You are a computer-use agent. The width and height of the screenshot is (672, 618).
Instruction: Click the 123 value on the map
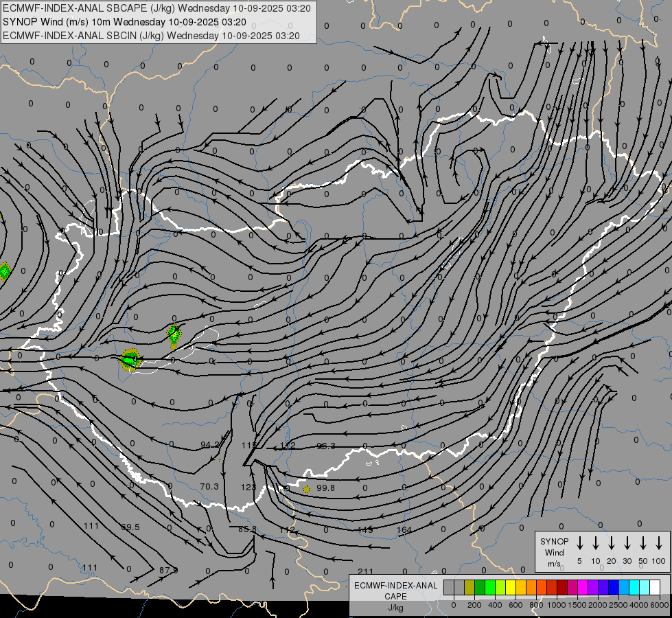pyautogui.click(x=248, y=487)
